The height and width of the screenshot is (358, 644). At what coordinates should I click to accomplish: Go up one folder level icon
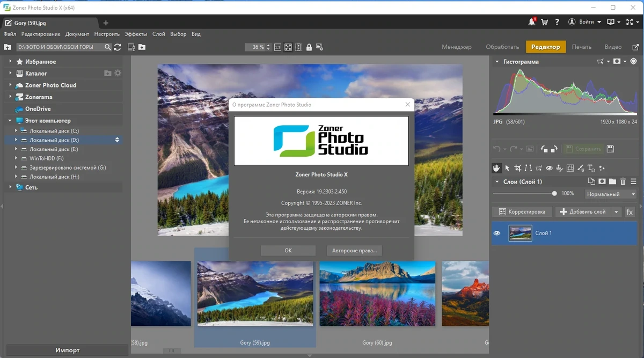click(x=8, y=47)
